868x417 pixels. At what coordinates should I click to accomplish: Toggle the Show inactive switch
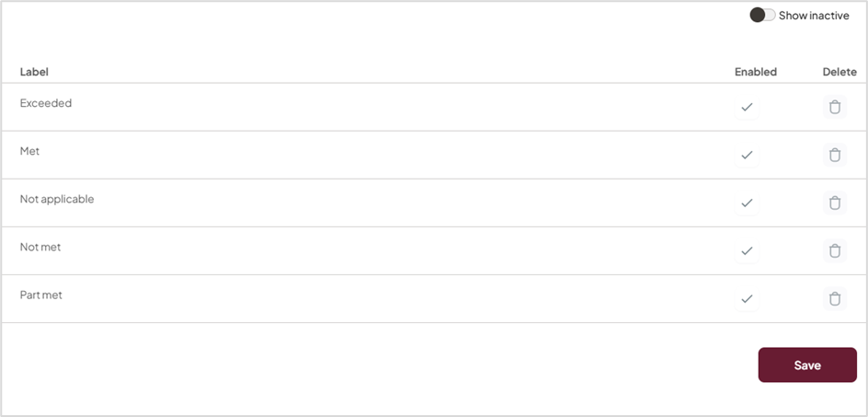click(x=762, y=16)
